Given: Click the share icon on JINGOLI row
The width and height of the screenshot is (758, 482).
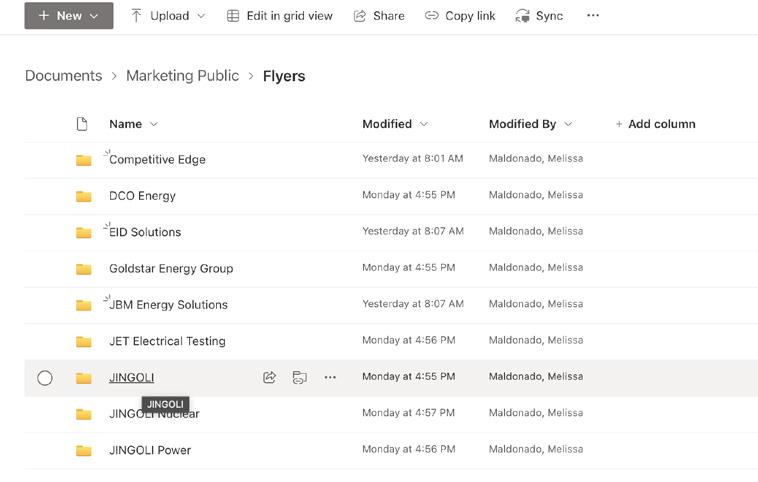Looking at the screenshot, I should pos(269,378).
